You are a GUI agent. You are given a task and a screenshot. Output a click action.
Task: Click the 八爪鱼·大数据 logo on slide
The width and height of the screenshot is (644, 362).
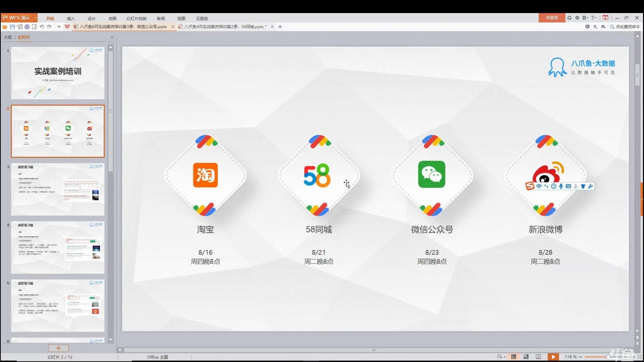click(x=581, y=67)
